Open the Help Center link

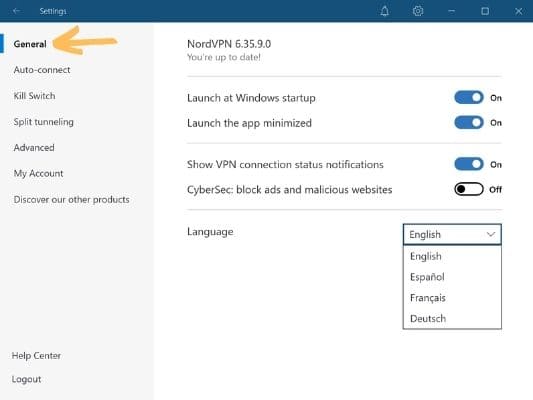36,355
